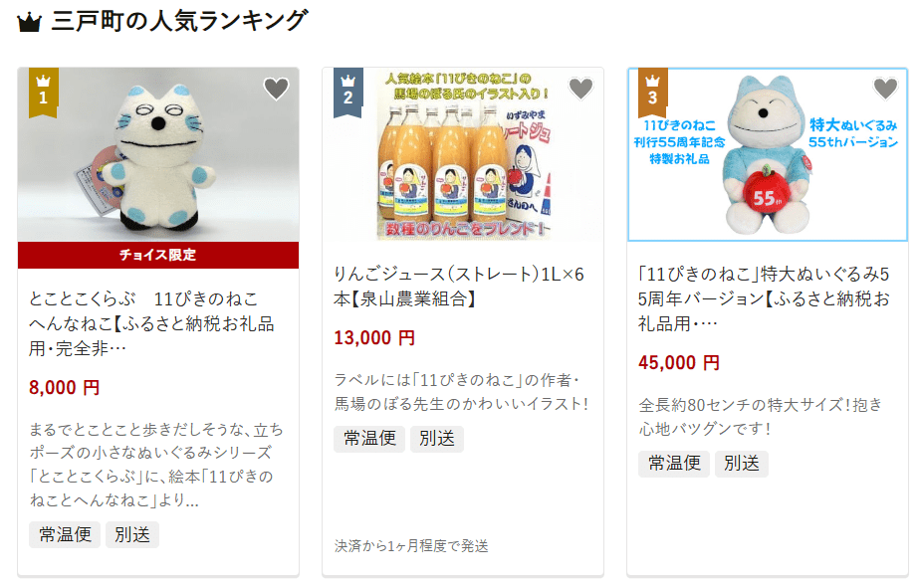920x588 pixels.
Task: Open the 特大ぬいぐるみ55周年バージョン title link
Action: click(764, 299)
